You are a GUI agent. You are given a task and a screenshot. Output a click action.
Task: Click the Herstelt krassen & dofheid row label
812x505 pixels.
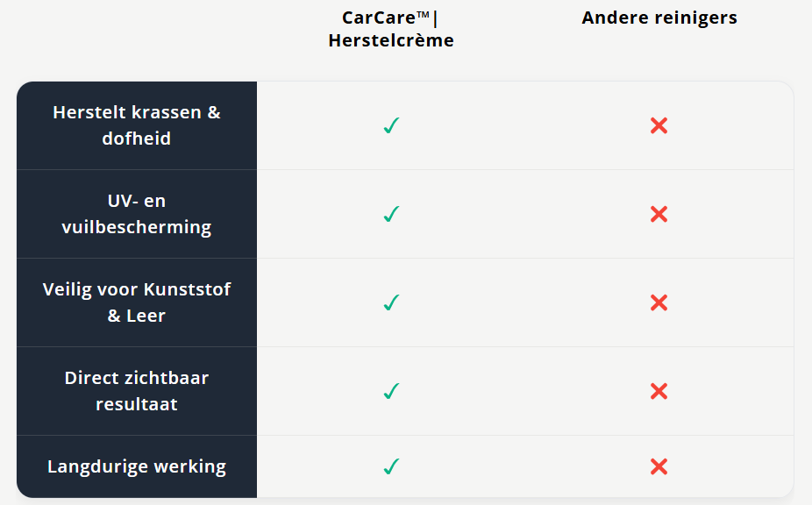[x=137, y=125]
